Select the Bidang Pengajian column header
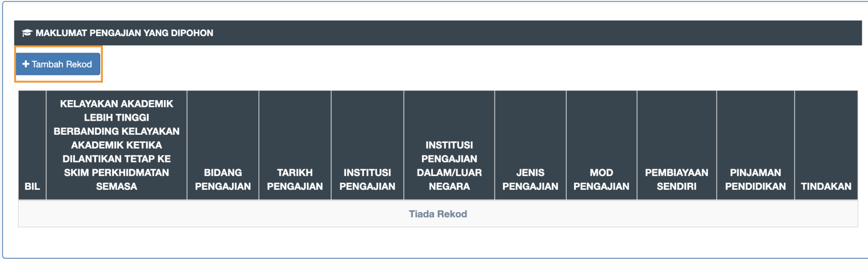The width and height of the screenshot is (868, 259). pyautogui.click(x=223, y=179)
